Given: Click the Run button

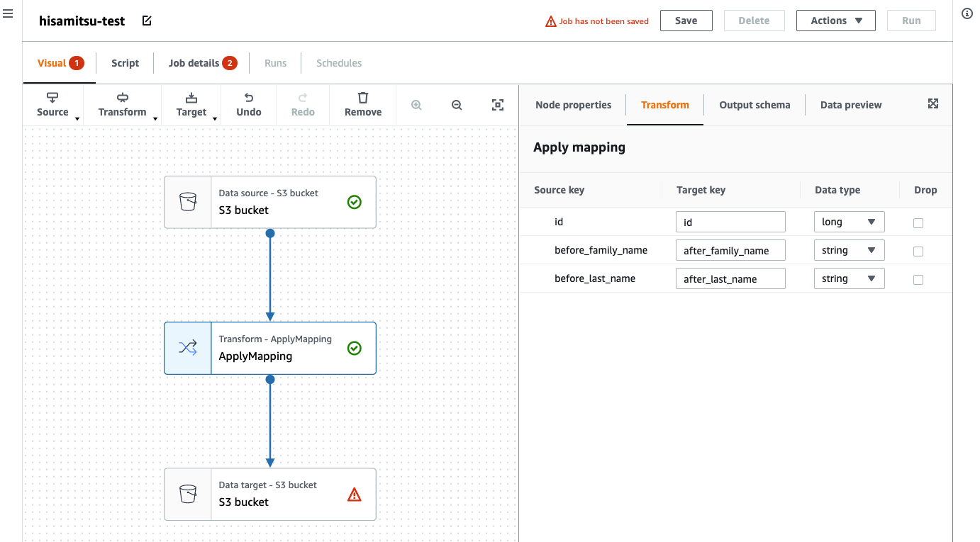Looking at the screenshot, I should click(x=911, y=21).
